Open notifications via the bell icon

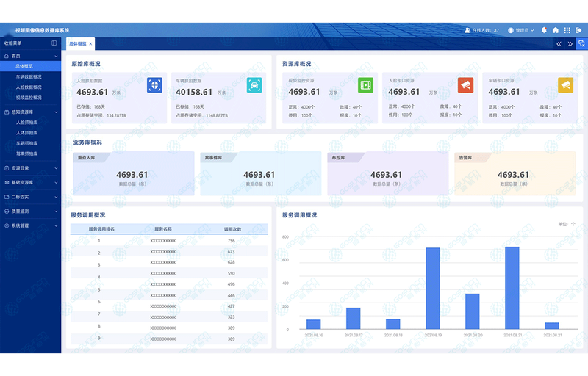(x=544, y=30)
